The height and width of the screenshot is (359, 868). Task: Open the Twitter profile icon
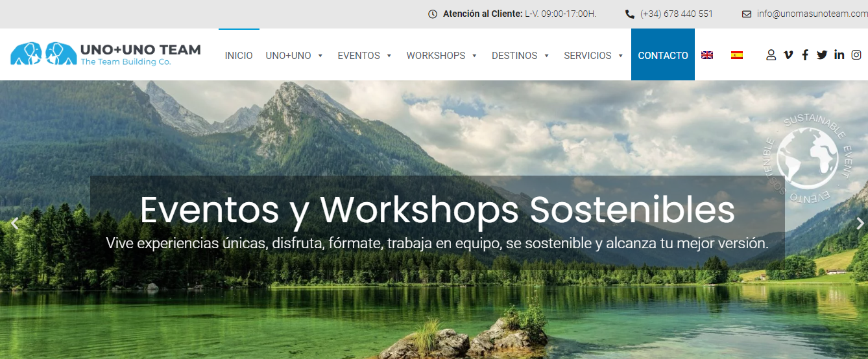tap(822, 55)
